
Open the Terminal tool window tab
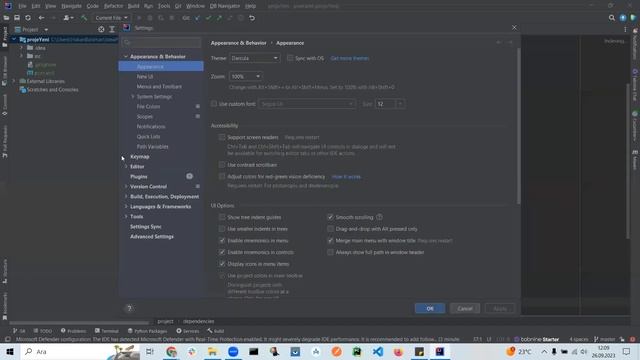point(107,331)
